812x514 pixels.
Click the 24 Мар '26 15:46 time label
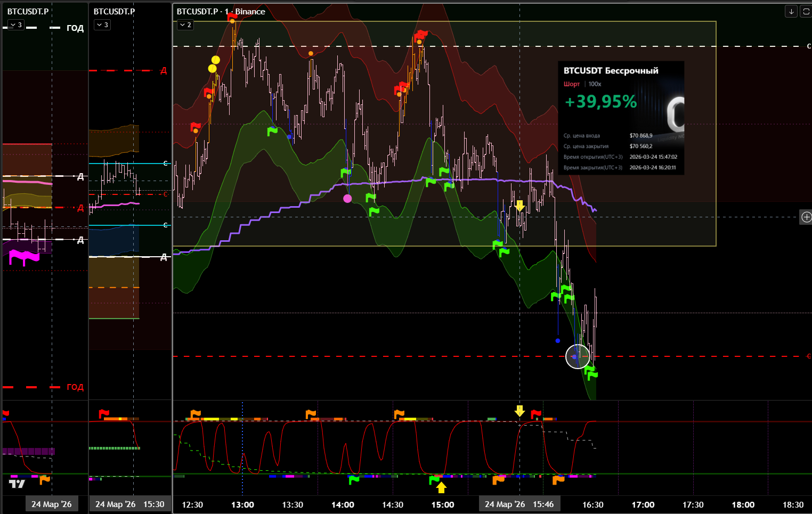point(519,504)
